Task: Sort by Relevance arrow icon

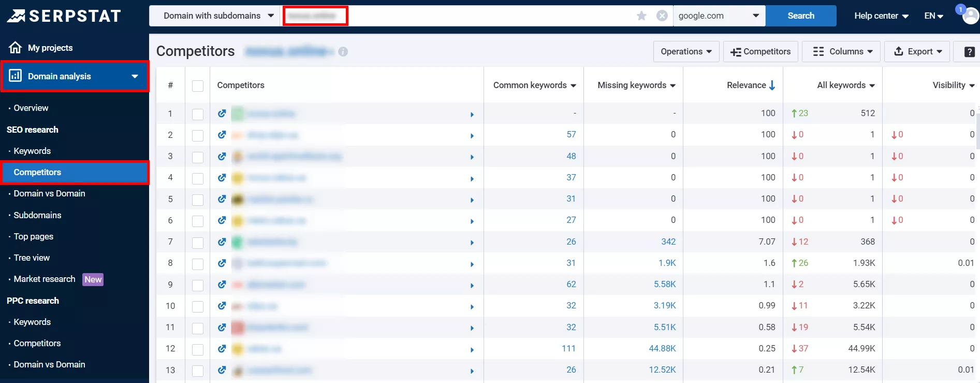Action: [x=772, y=85]
